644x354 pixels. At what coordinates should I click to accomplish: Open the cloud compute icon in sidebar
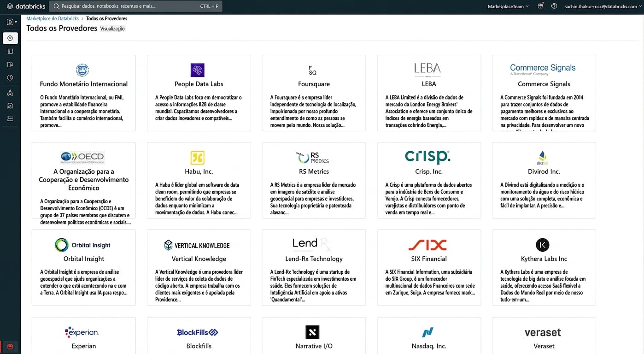pyautogui.click(x=10, y=106)
